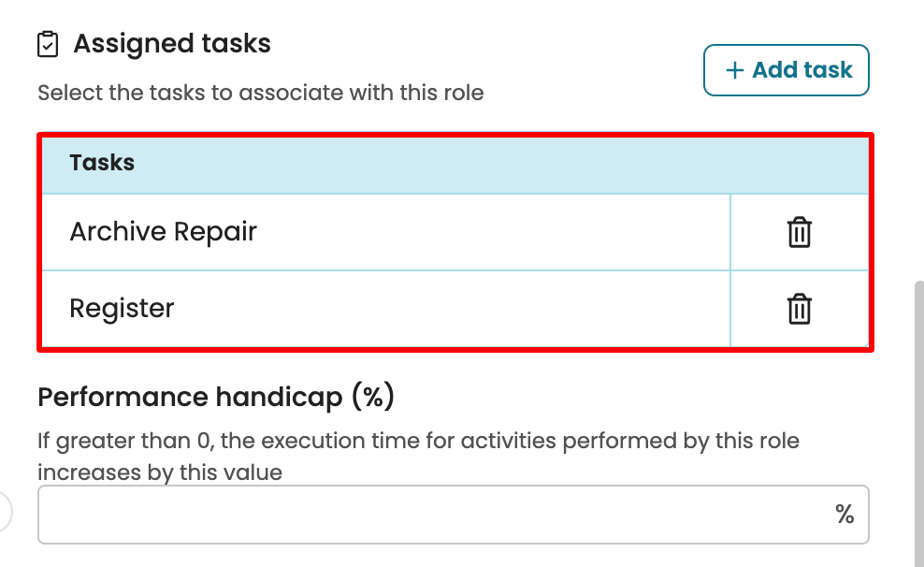Click the 'Register' text label
The height and width of the screenshot is (567, 924).
click(122, 309)
